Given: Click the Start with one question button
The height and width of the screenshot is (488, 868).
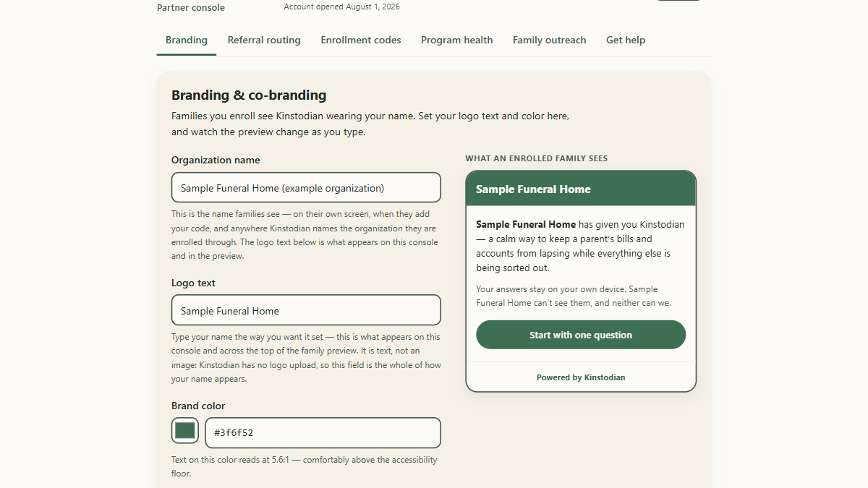Looking at the screenshot, I should click(581, 335).
